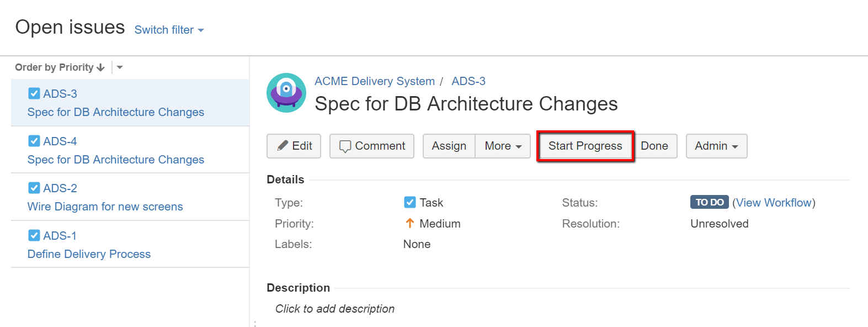Open the ACME Delivery System project link
The height and width of the screenshot is (327, 868).
[375, 81]
